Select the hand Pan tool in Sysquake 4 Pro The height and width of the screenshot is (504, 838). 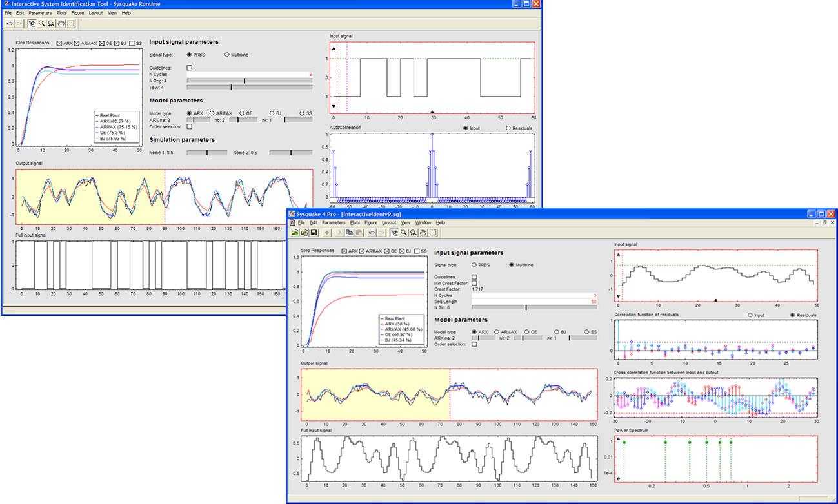click(x=423, y=232)
